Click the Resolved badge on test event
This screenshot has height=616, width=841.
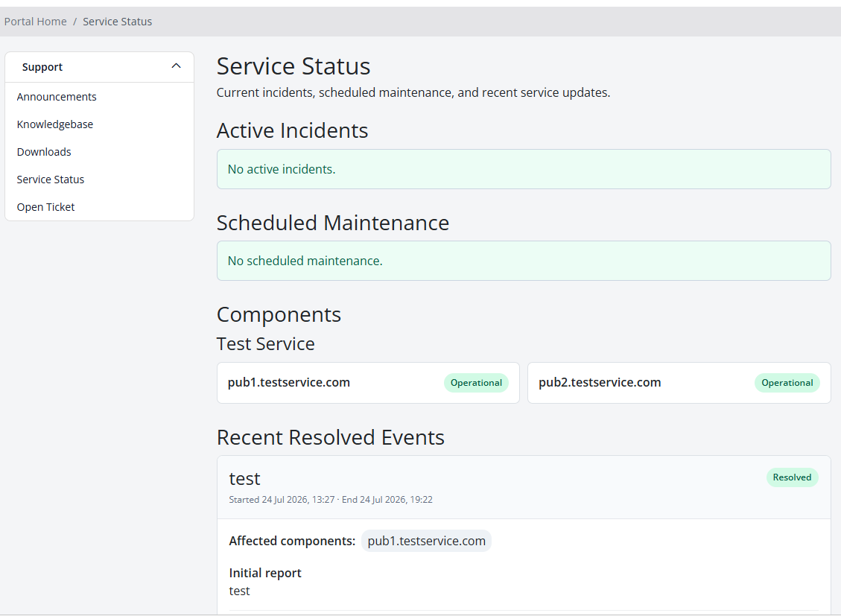click(x=792, y=477)
